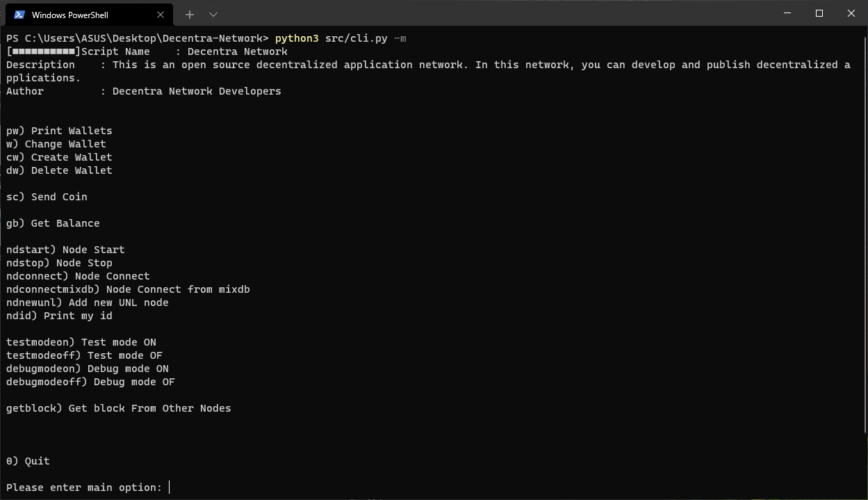868x500 pixels.
Task: Click the 'ndstart) Node Start' option text
Action: pyautogui.click(x=65, y=249)
